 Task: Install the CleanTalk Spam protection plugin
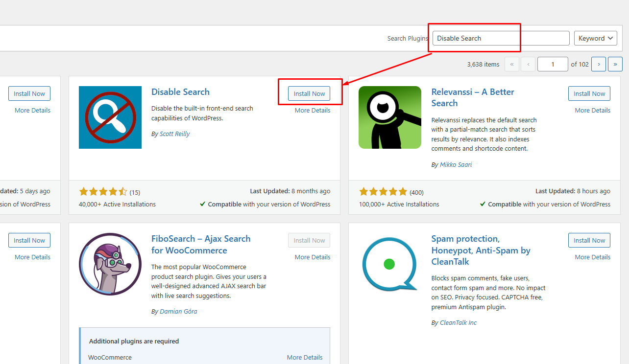589,240
